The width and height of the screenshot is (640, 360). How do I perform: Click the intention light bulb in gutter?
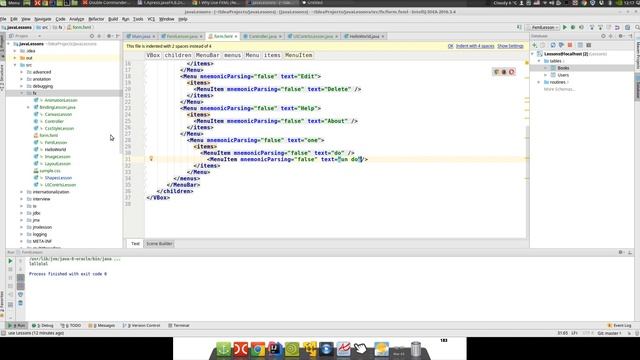click(151, 158)
